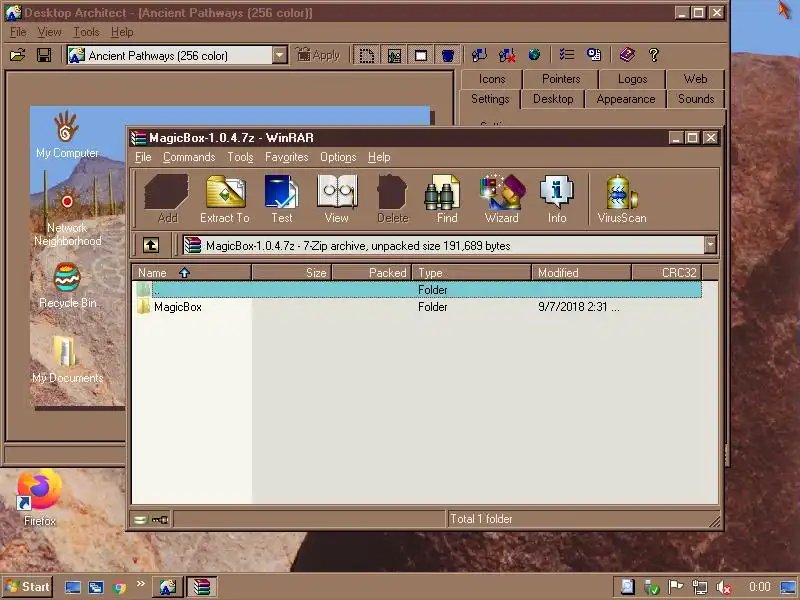Expand the WinRAR archive path dropdown
The width and height of the screenshot is (800, 600).
(710, 245)
